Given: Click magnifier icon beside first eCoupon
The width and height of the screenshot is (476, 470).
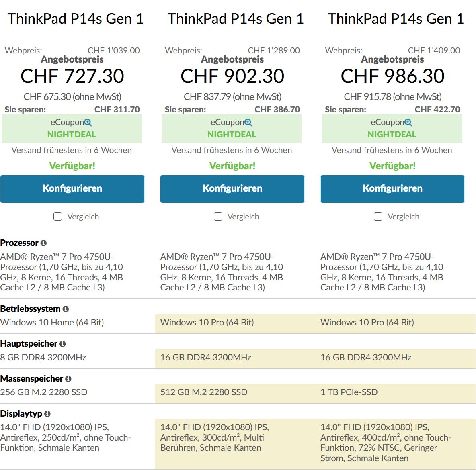Looking at the screenshot, I should [88, 123].
